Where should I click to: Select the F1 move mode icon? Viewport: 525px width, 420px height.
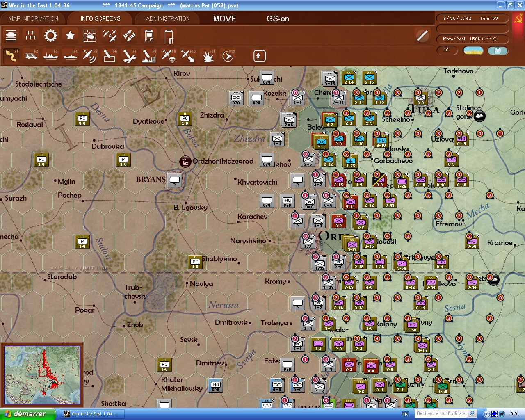pos(11,56)
